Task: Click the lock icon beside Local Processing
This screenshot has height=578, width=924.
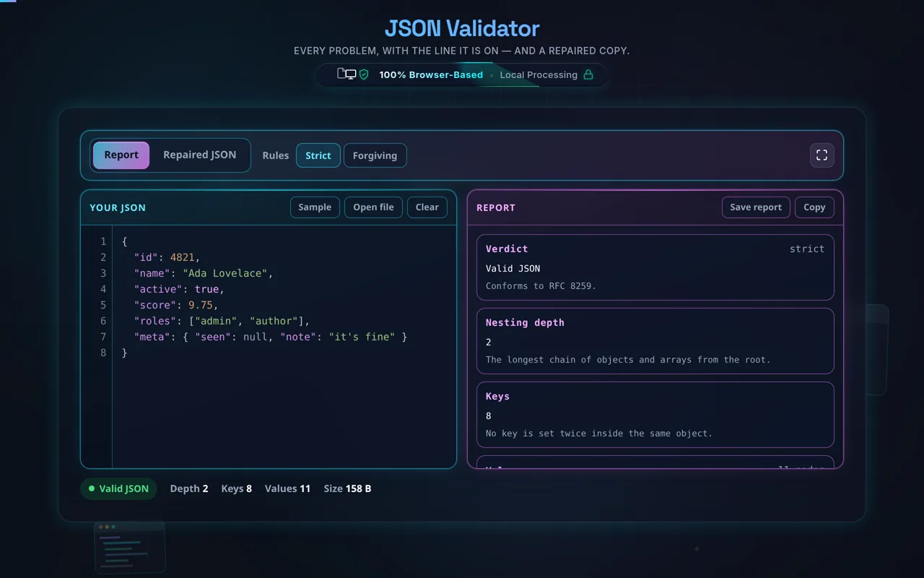Action: coord(588,74)
